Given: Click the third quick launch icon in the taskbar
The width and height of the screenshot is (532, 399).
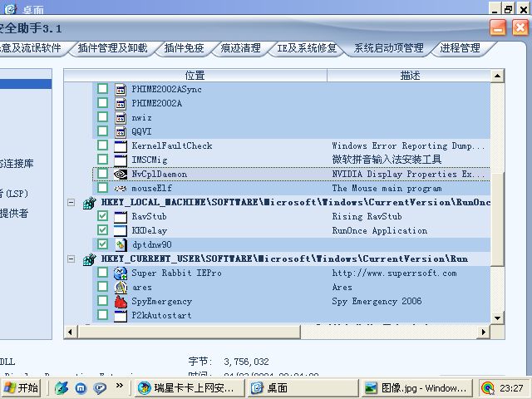Looking at the screenshot, I should (100, 388).
